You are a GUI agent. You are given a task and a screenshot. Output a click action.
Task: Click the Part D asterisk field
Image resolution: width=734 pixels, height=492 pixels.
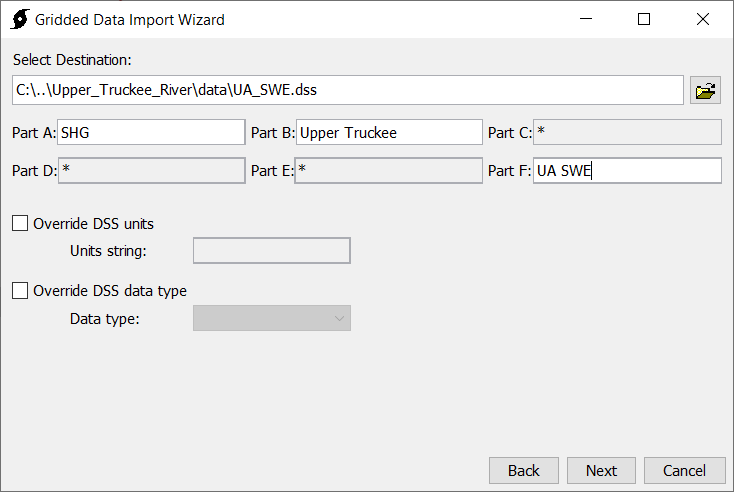152,171
